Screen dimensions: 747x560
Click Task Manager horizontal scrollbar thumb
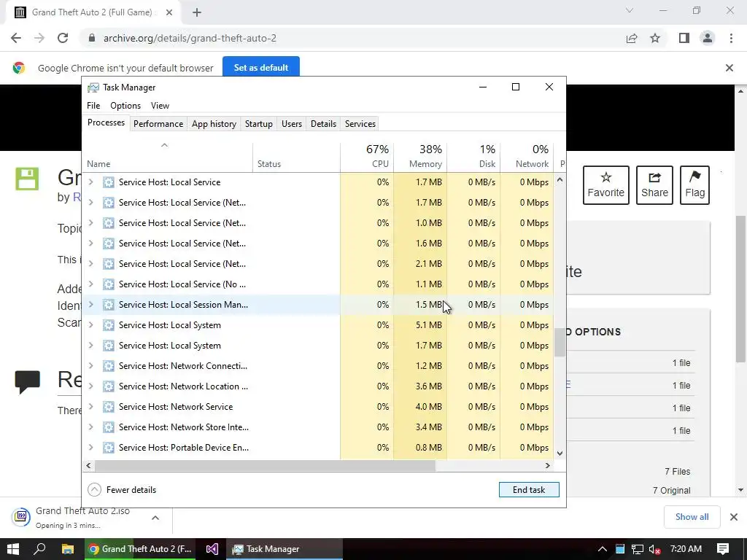point(265,465)
